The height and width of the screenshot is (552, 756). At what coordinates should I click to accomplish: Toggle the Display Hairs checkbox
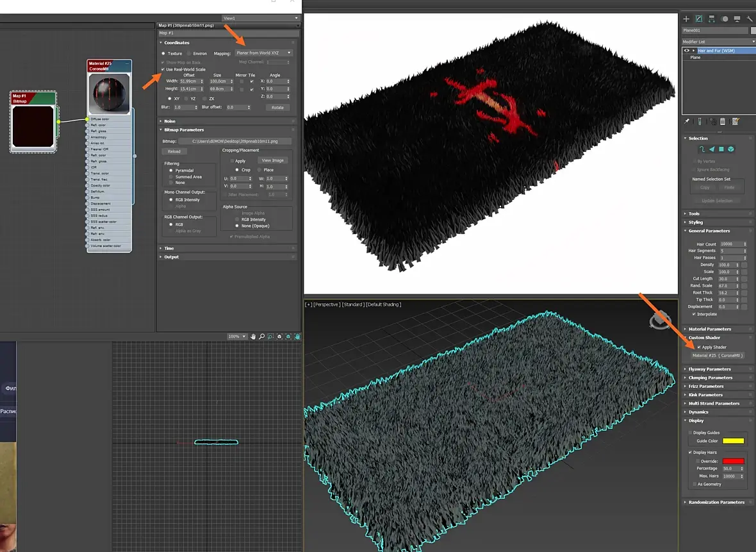(691, 453)
